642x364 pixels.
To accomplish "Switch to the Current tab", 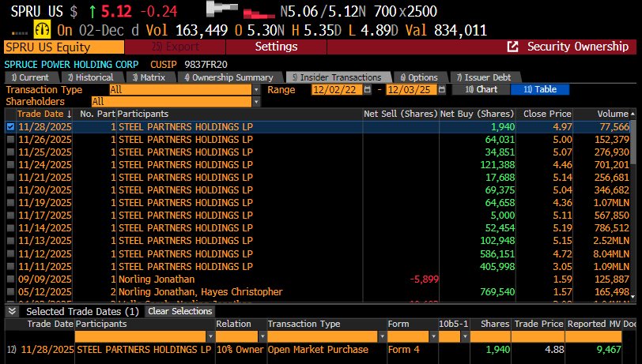I will click(31, 77).
